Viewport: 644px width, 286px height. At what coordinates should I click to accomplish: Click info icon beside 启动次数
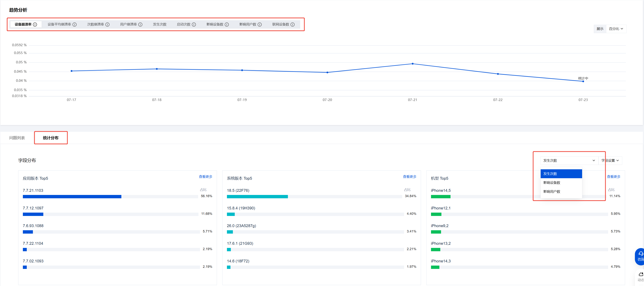(x=194, y=25)
